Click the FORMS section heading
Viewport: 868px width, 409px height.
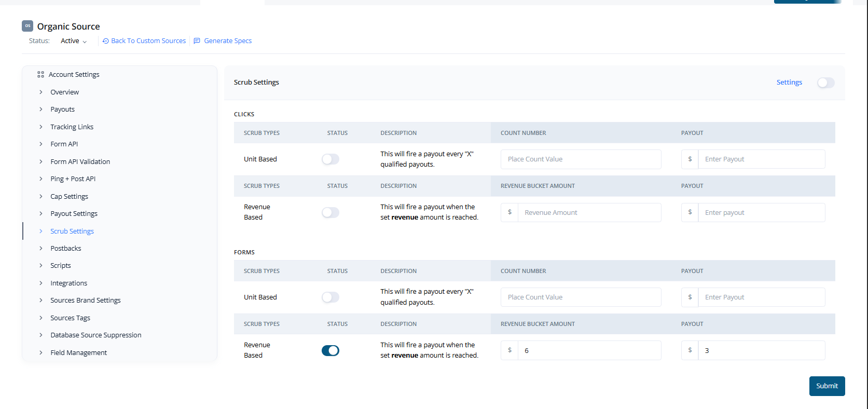pos(244,252)
